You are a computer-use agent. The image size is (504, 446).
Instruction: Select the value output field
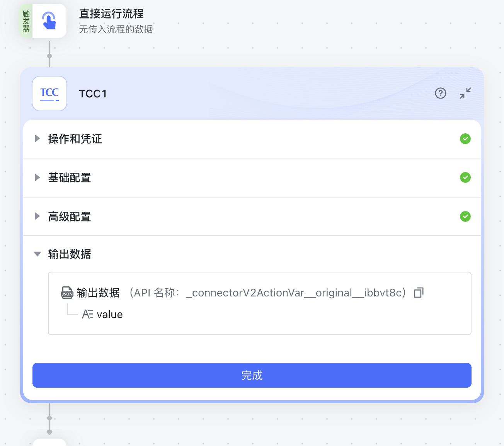pos(110,314)
